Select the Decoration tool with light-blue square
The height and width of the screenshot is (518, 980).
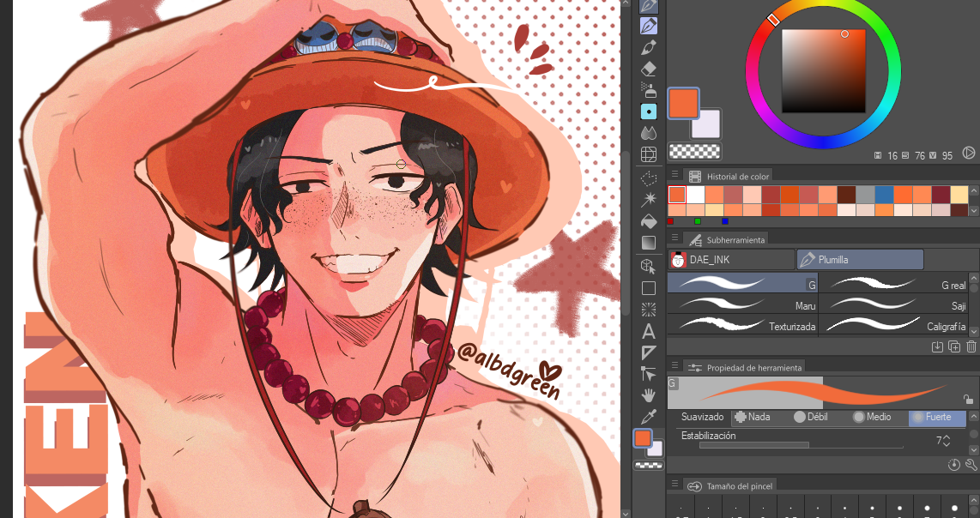(649, 111)
